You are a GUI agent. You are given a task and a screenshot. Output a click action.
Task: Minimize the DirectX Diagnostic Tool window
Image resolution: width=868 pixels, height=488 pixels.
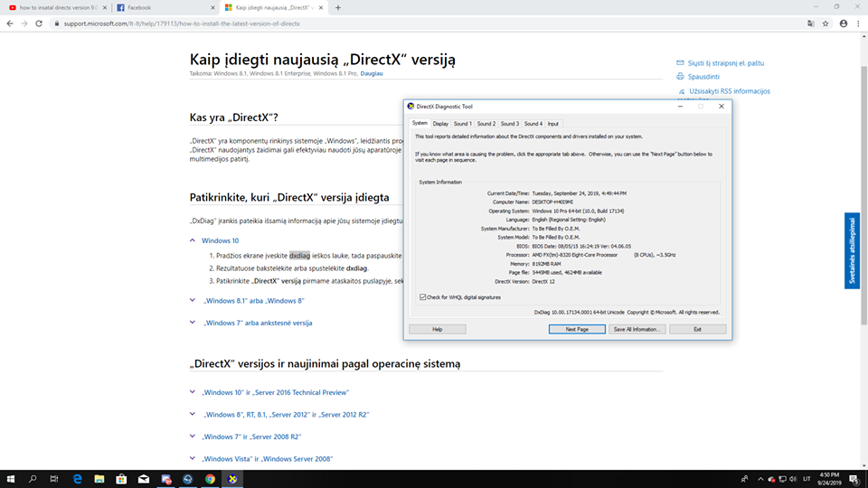tap(680, 107)
